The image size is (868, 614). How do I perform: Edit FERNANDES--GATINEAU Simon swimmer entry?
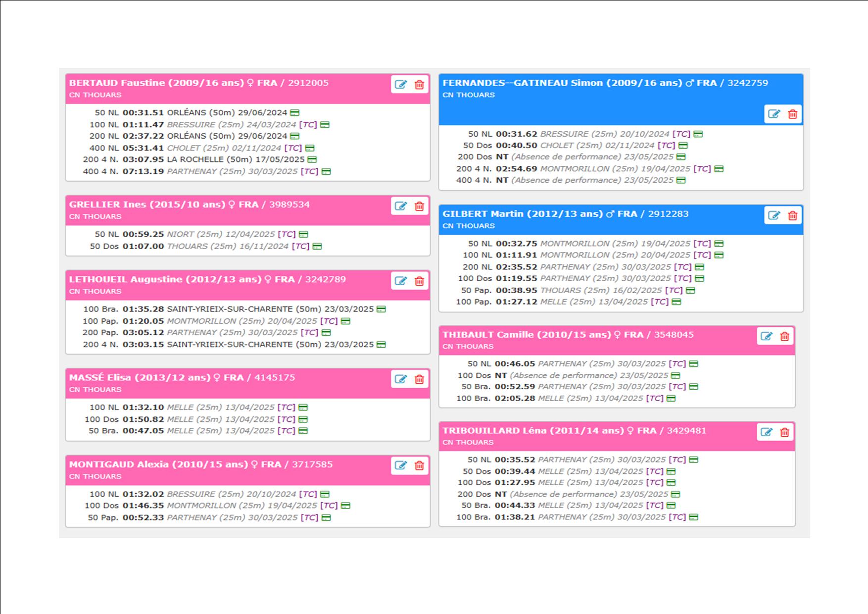point(774,114)
